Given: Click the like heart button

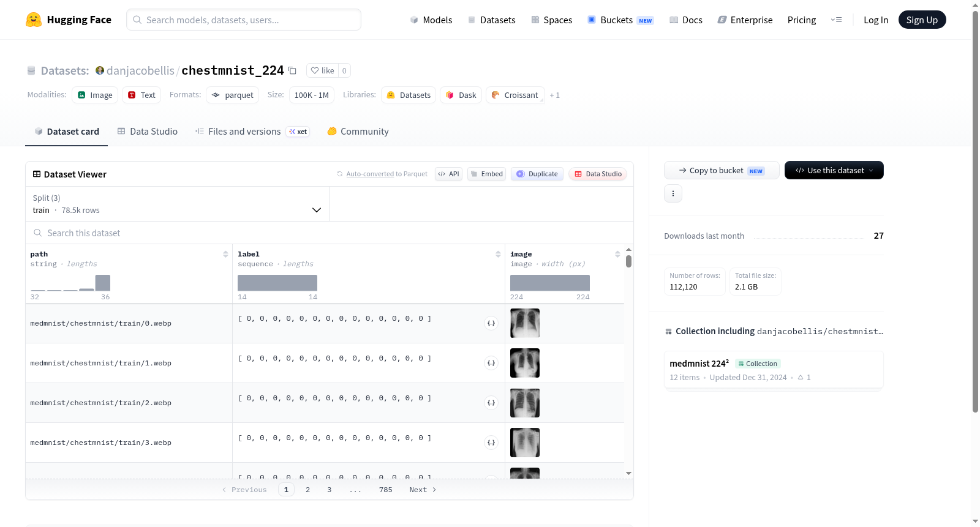Looking at the screenshot, I should point(322,70).
